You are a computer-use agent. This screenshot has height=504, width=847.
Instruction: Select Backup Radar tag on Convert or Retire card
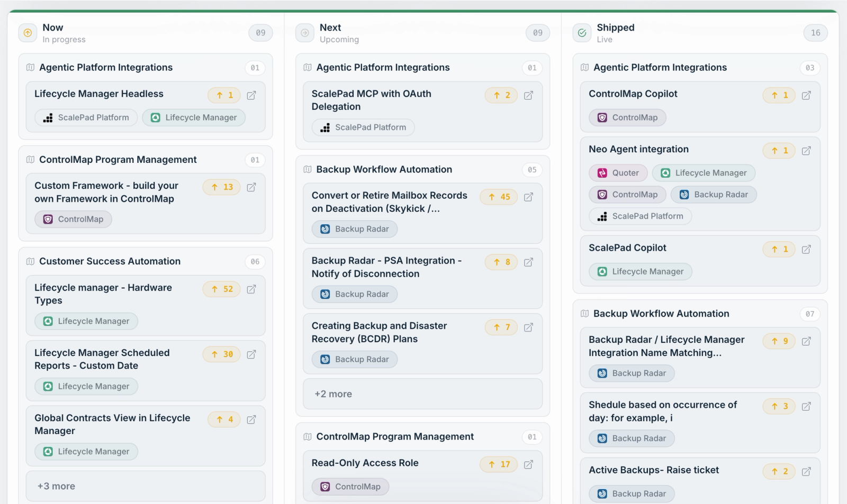pos(355,229)
